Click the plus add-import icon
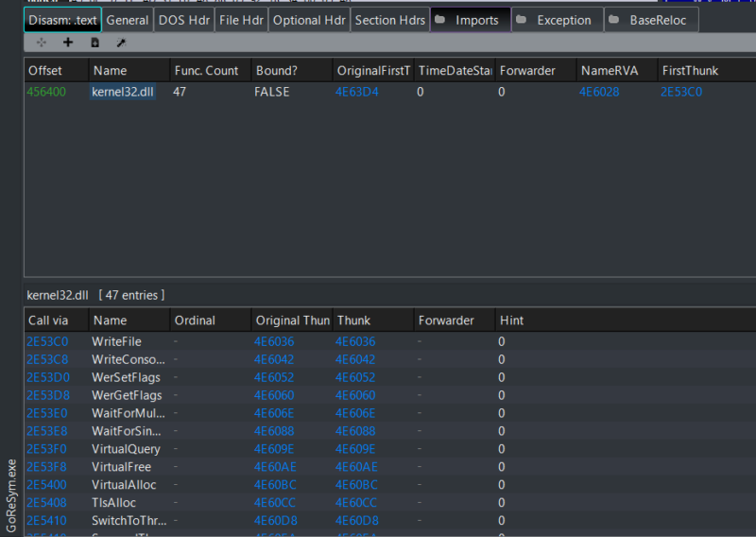 point(67,43)
